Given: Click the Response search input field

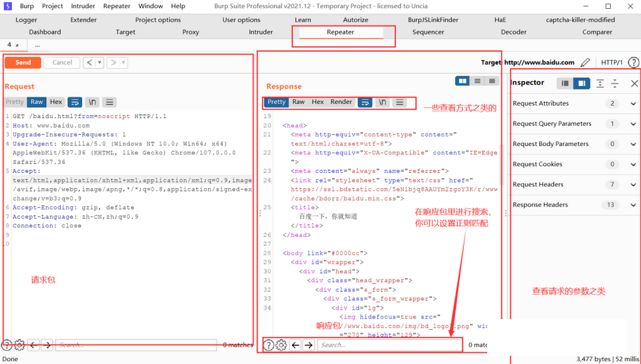Looking at the screenshot, I should coord(390,345).
